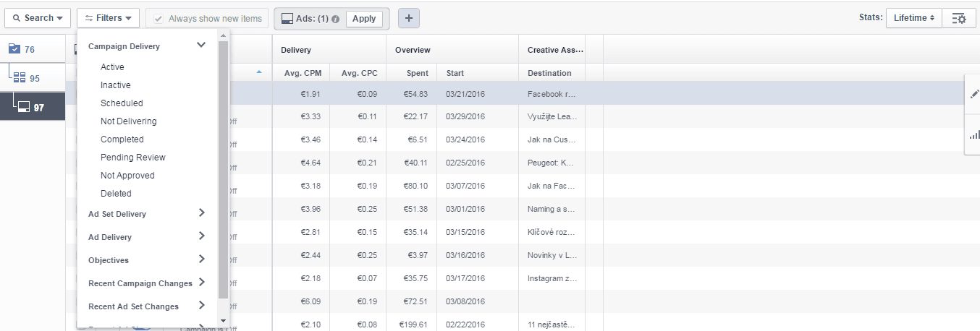
Task: Open the Search dropdown
Action: pos(37,18)
